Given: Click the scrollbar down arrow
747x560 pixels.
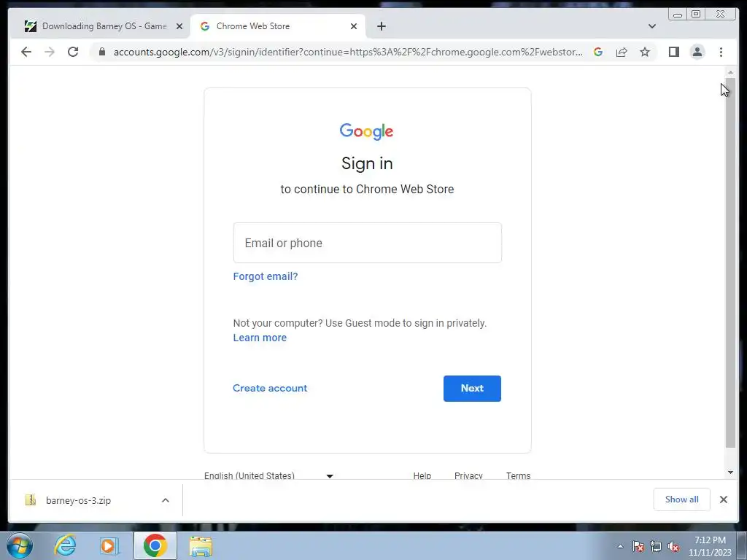Looking at the screenshot, I should (x=730, y=472).
